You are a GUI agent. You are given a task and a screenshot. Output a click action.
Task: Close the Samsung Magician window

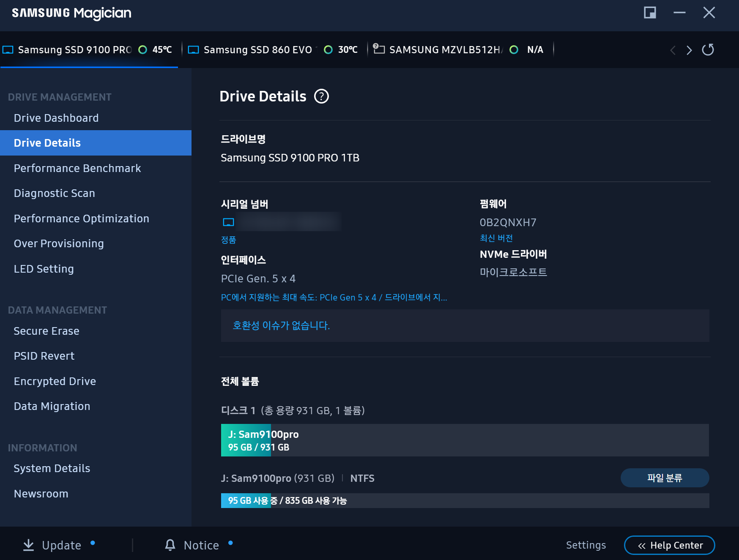(x=709, y=13)
